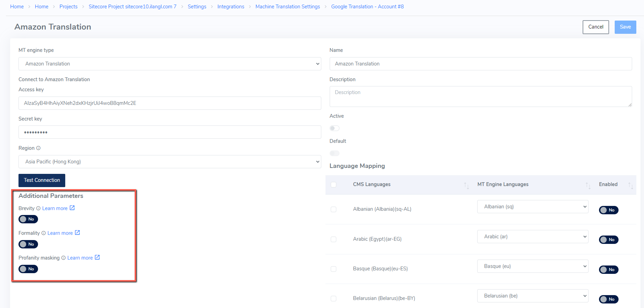Open Profanity masking Learn more link
The height and width of the screenshot is (308, 644).
pos(80,258)
